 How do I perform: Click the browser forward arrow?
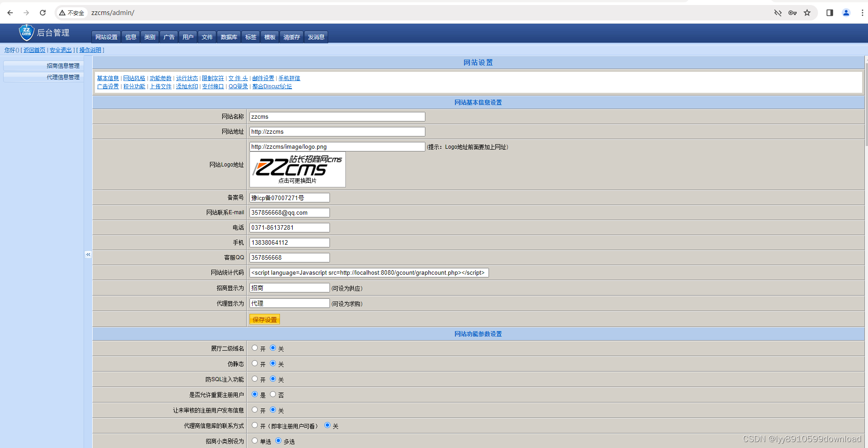pyautogui.click(x=26, y=13)
